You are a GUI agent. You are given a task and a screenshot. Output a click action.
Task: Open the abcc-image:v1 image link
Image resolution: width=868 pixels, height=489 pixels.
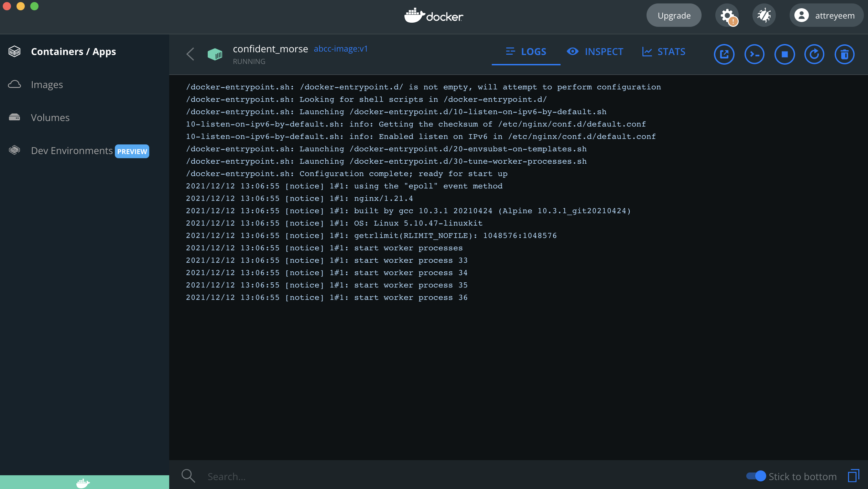coord(340,49)
